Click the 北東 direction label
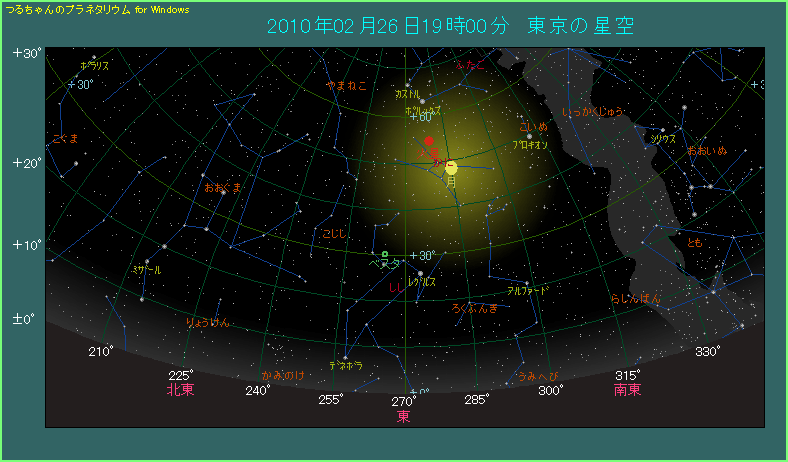The image size is (788, 462). point(180,390)
